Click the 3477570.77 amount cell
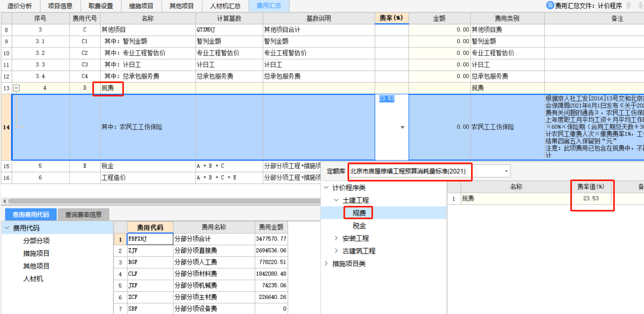This screenshot has width=644, height=314. point(271,239)
